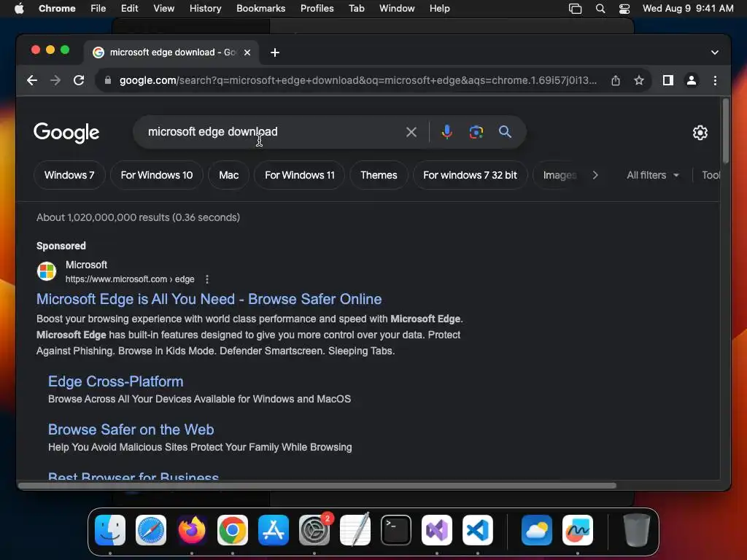Open the Apple menu
The height and width of the screenshot is (560, 747).
[19, 9]
